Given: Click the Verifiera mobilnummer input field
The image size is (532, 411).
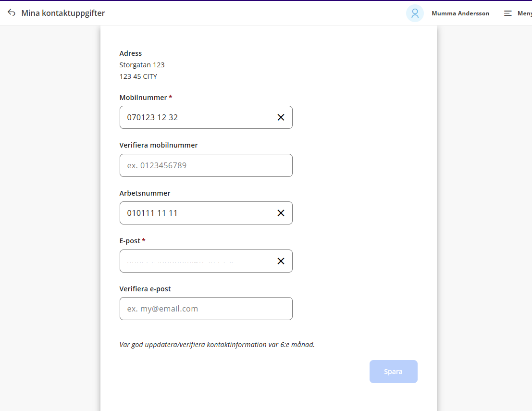Looking at the screenshot, I should click(206, 165).
